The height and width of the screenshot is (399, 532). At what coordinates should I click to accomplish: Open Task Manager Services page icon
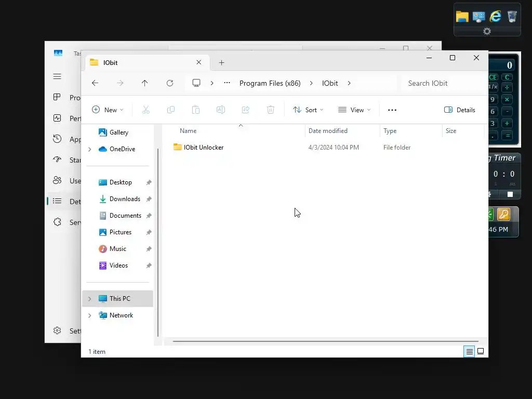pos(57,222)
